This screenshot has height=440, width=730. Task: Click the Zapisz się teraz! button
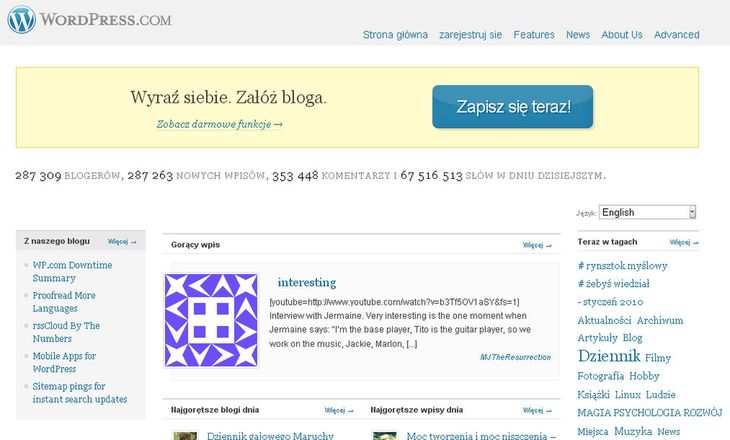[513, 107]
